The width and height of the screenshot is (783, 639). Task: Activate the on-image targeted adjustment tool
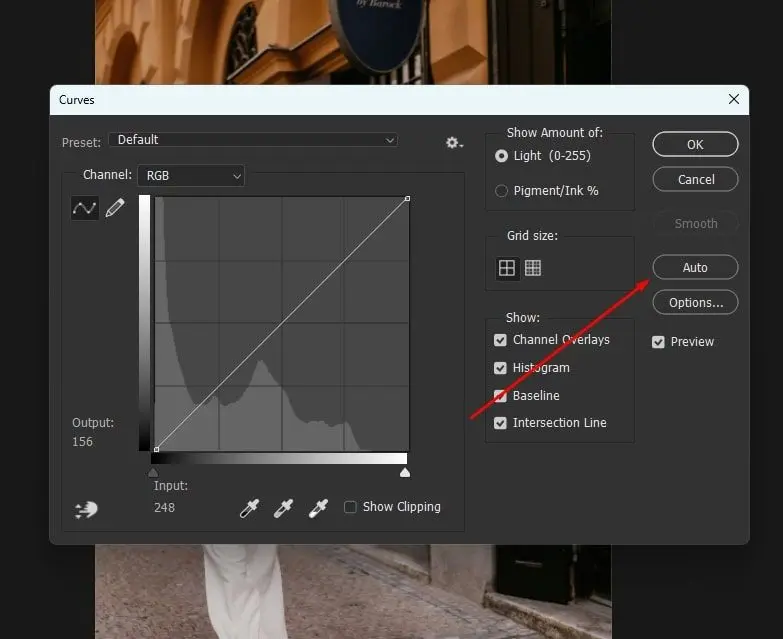pyautogui.click(x=86, y=509)
